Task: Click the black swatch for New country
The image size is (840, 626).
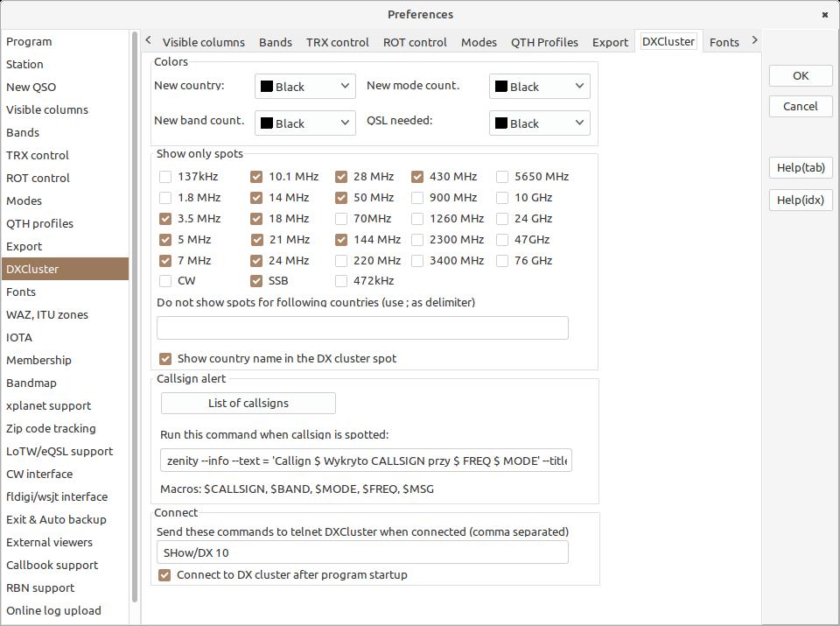Action: coord(267,87)
